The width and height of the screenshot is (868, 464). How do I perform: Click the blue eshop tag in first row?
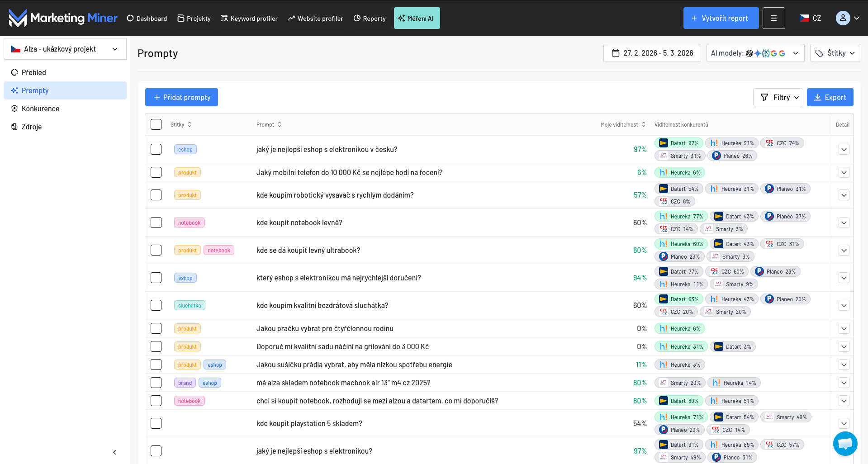pyautogui.click(x=185, y=150)
